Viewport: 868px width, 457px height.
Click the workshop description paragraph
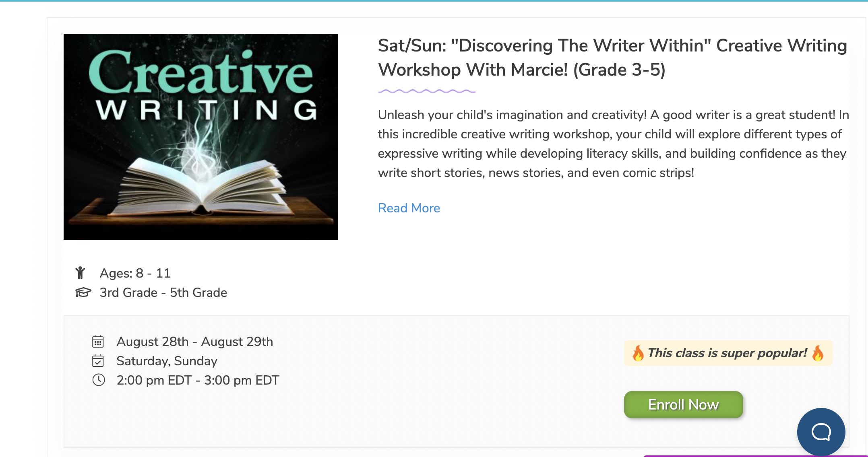click(x=613, y=144)
